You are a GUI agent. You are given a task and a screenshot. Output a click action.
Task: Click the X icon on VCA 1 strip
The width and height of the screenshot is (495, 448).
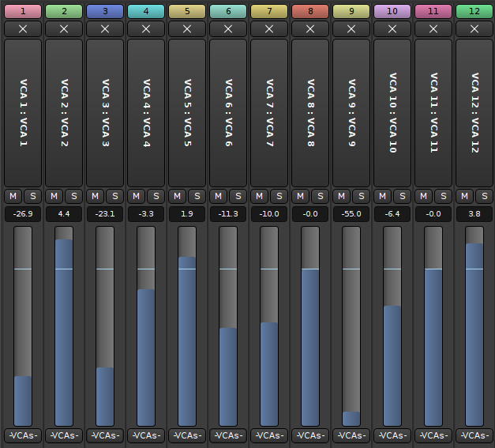(23, 28)
